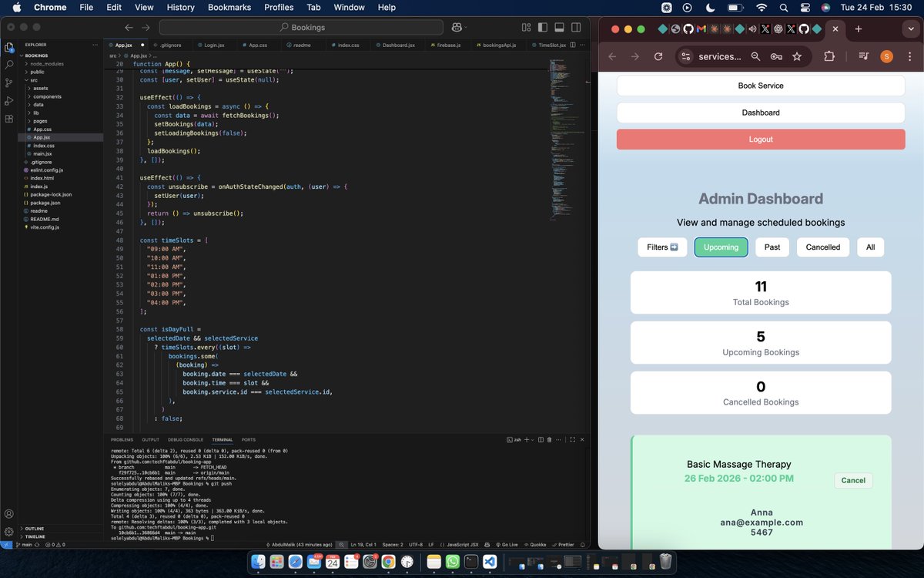924x578 pixels.
Task: Open the Chrome zoom magnifier icon
Action: tap(756, 56)
